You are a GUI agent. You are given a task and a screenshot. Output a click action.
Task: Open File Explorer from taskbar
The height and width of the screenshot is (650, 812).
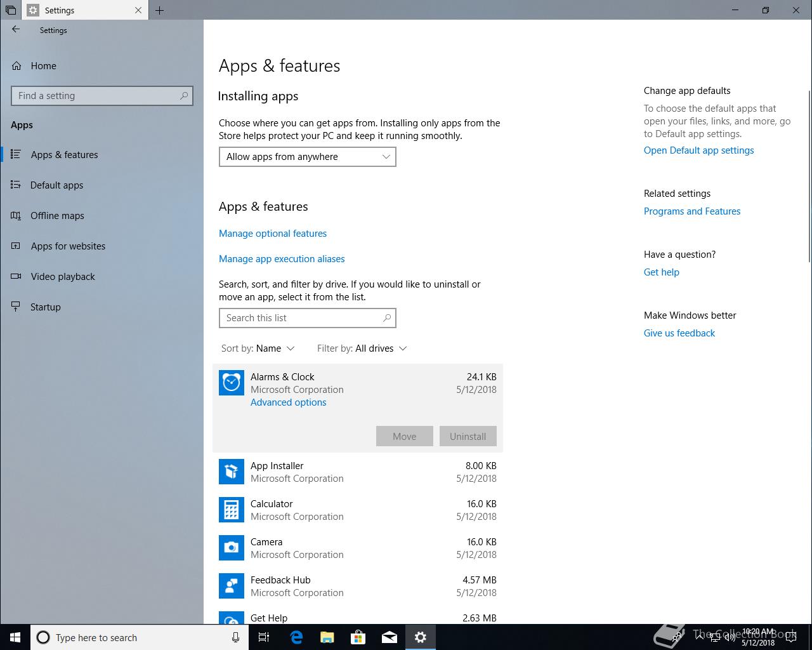point(327,637)
